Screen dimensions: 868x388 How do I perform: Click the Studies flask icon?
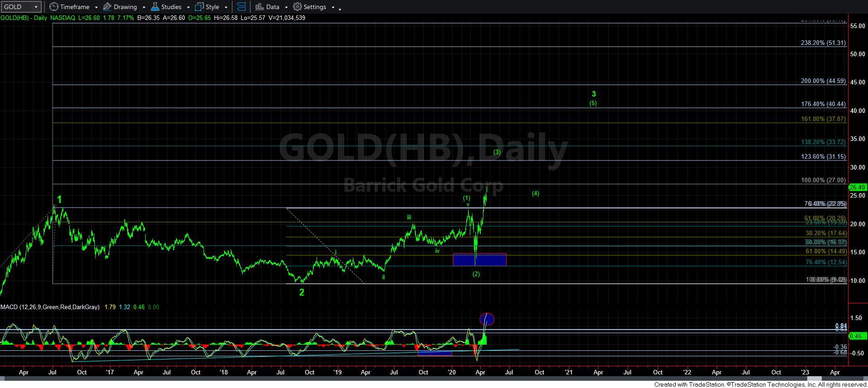pyautogui.click(x=155, y=7)
